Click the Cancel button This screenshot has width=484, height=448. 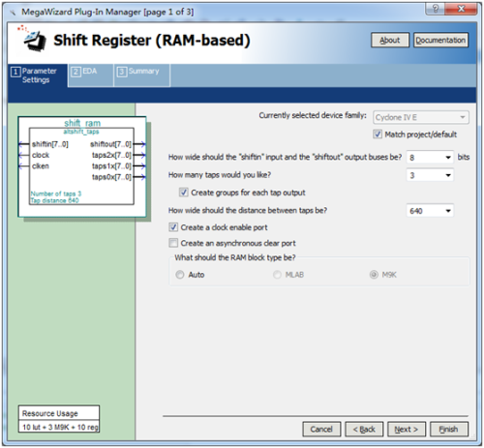click(x=321, y=429)
